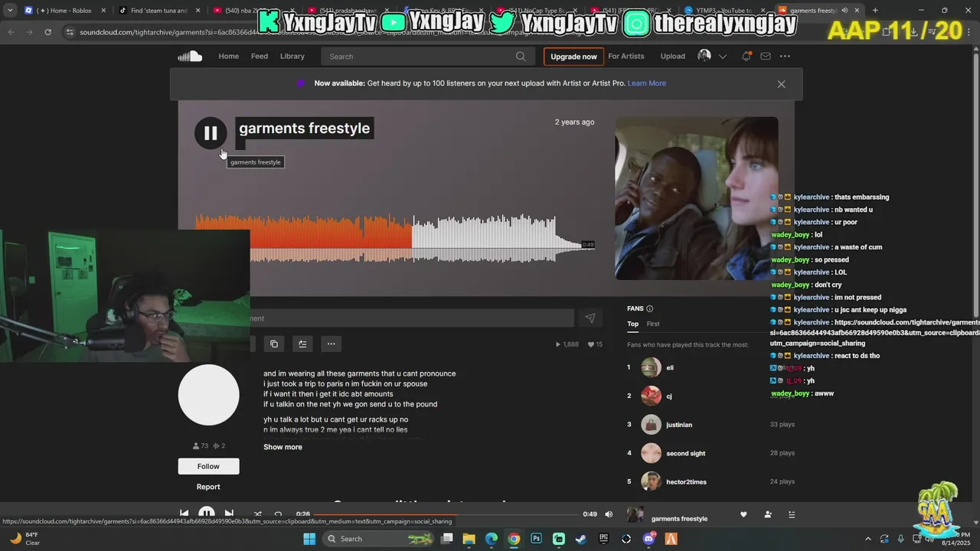
Task: Click the Report link
Action: (208, 487)
